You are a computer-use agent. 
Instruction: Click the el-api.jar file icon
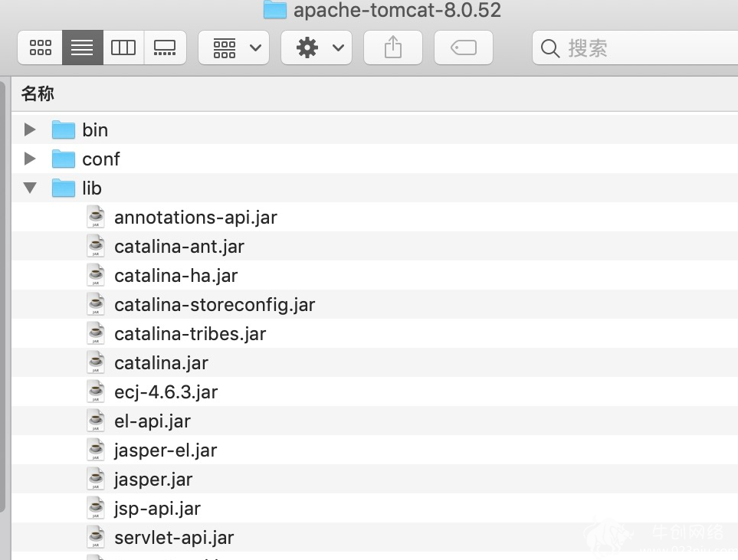coord(96,421)
